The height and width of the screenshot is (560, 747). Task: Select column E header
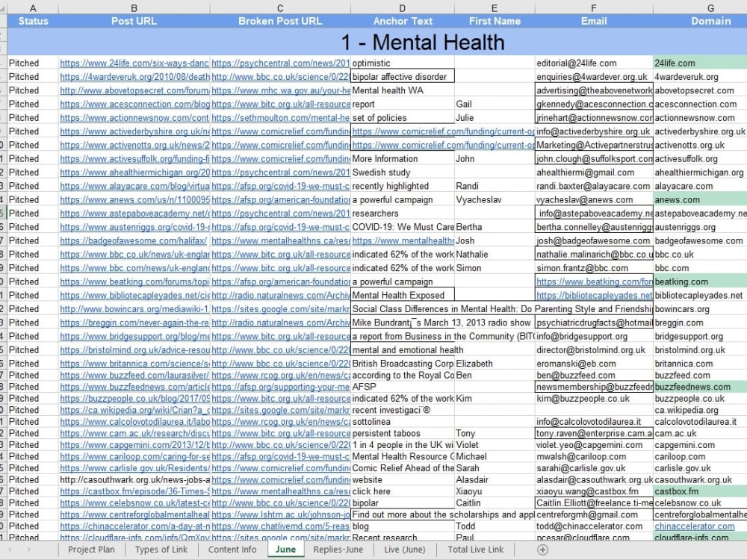click(x=495, y=7)
